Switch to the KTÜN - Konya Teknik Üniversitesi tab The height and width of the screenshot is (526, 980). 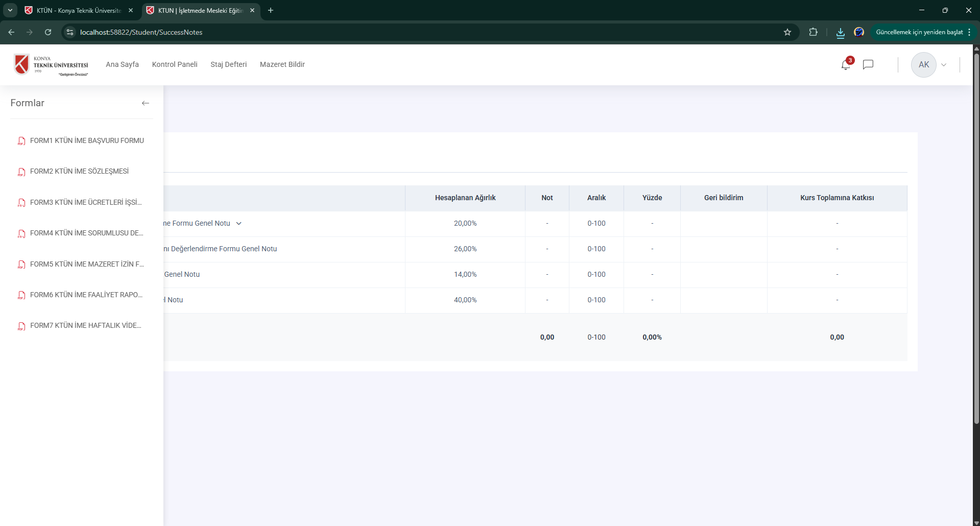[79, 10]
